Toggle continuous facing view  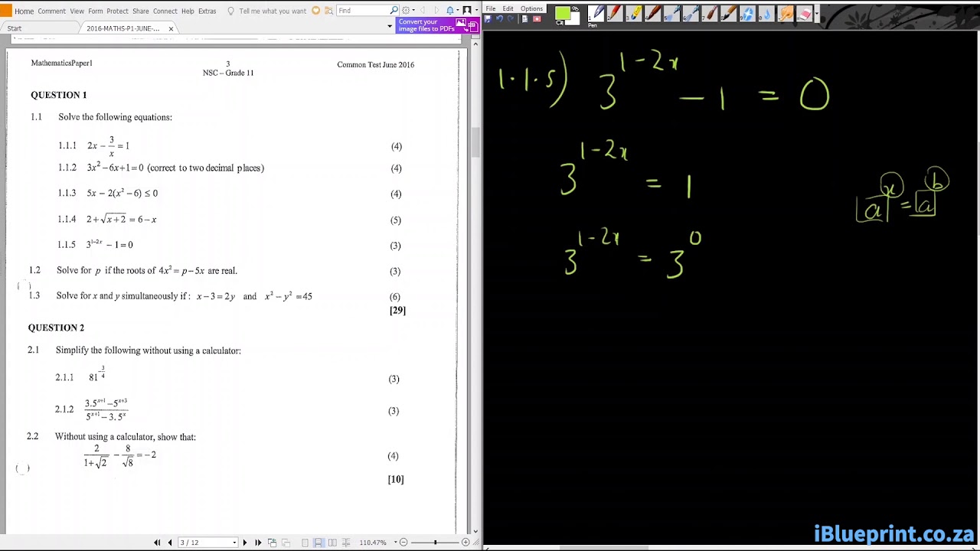tap(346, 543)
